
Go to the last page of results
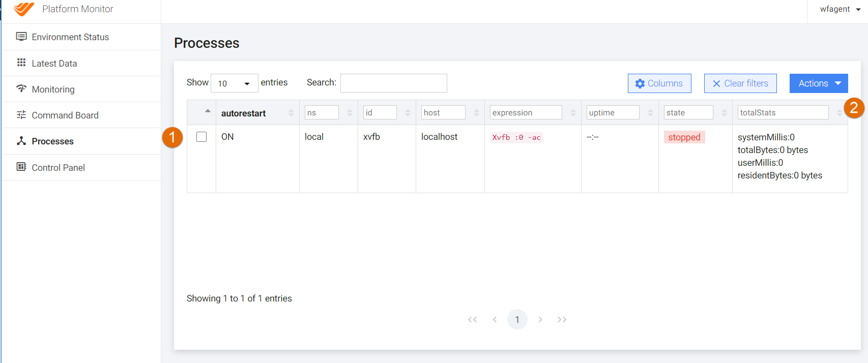click(x=562, y=319)
